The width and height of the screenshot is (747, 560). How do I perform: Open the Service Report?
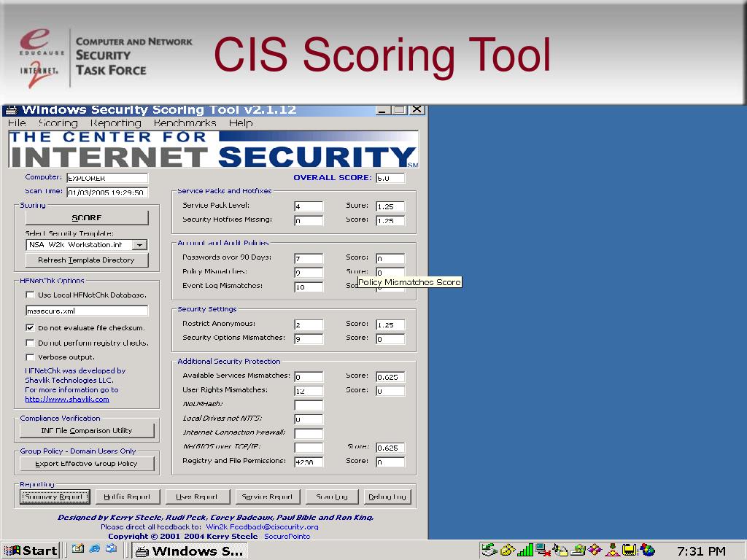(267, 497)
